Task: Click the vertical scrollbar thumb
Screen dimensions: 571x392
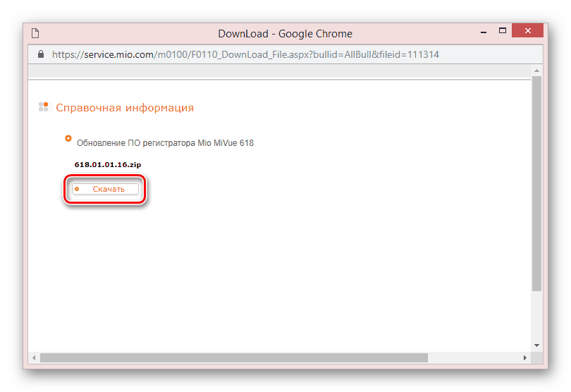Action: tap(536, 183)
